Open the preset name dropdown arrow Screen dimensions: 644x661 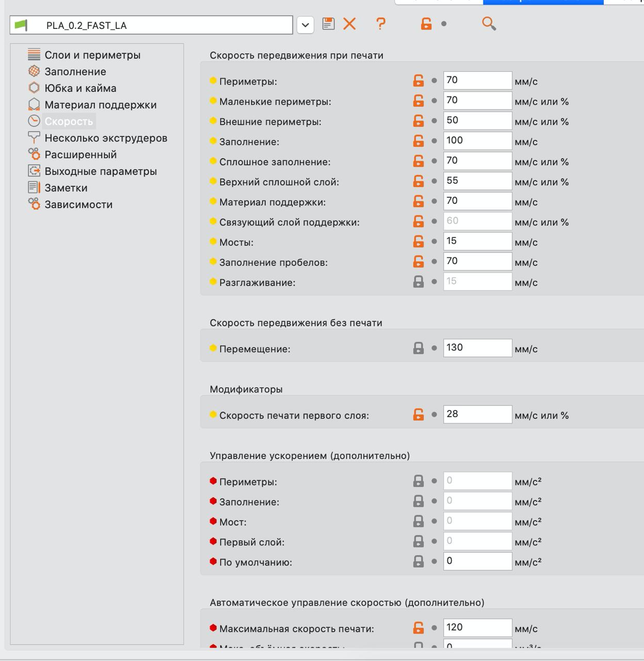tap(305, 25)
